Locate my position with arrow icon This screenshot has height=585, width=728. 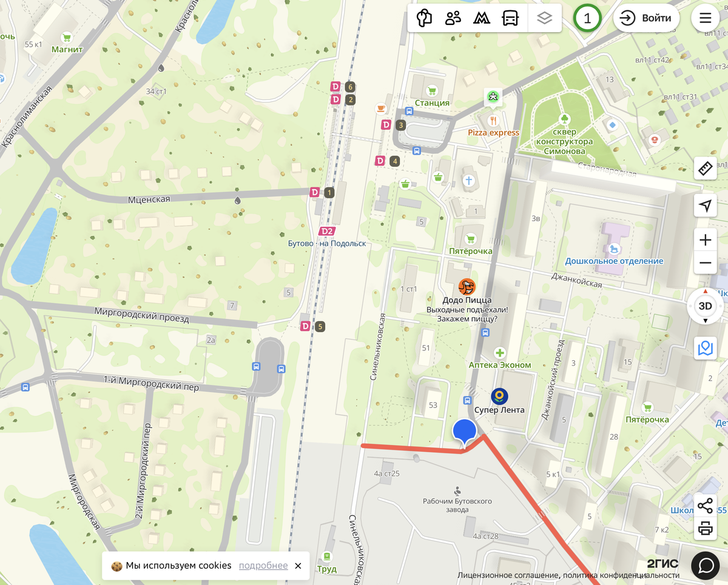[x=705, y=206]
